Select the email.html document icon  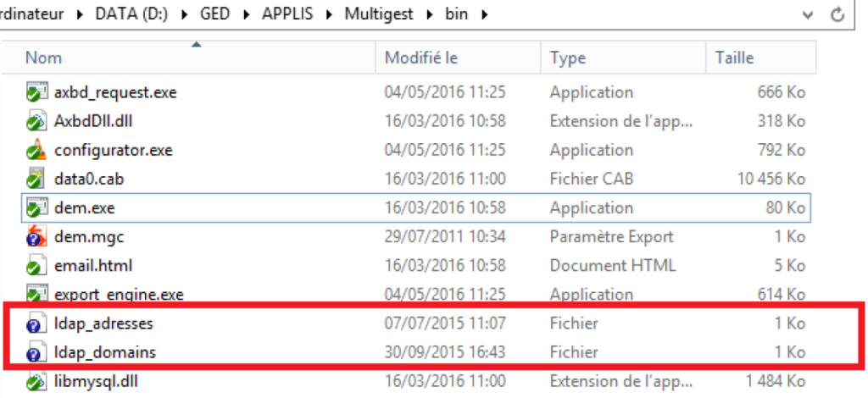35,266
